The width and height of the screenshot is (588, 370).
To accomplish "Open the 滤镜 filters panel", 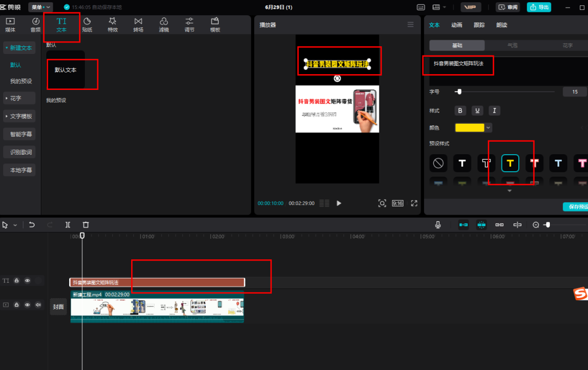I will coord(164,25).
